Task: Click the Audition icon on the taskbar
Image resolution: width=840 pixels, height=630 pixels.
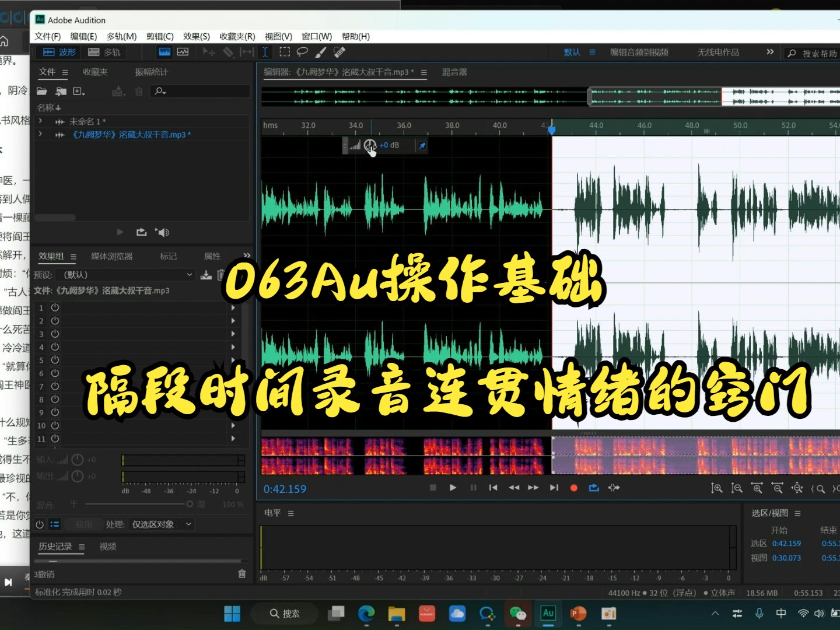Action: [548, 614]
